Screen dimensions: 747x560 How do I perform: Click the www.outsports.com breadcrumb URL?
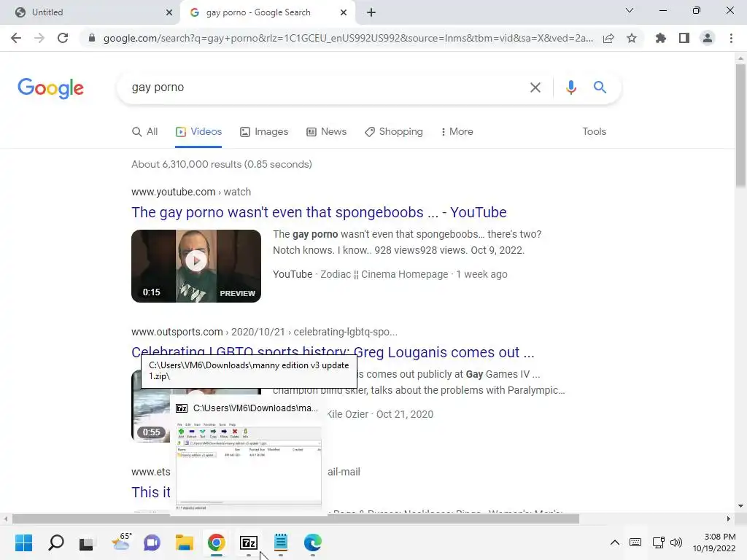(x=264, y=332)
